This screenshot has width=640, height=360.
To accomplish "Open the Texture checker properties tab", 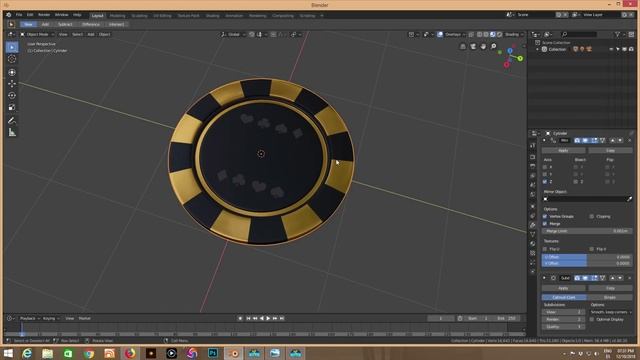I will click(533, 253).
